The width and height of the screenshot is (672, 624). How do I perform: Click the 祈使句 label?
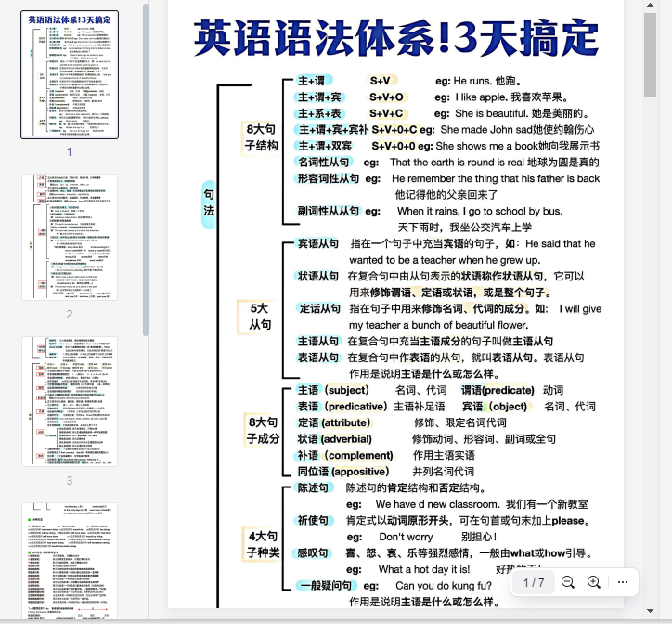point(314,521)
